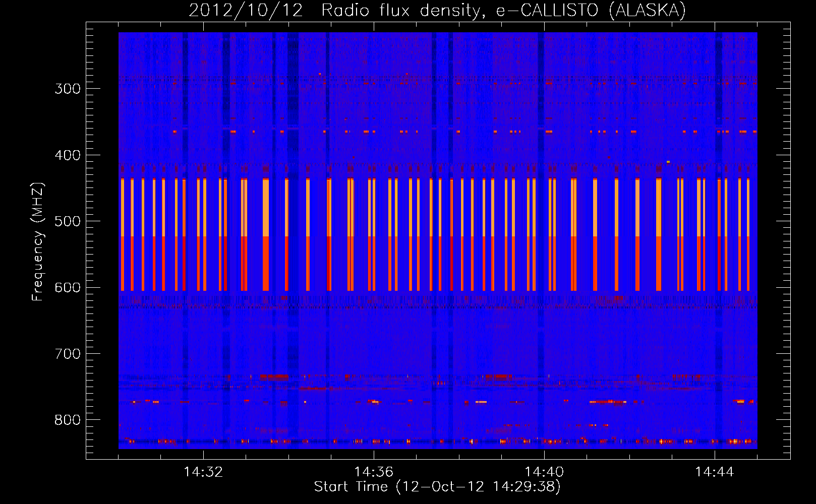Click the 'Start Time (12-Oct-12 14:29:38)' axis label
This screenshot has height=504, width=816.
click(437, 487)
